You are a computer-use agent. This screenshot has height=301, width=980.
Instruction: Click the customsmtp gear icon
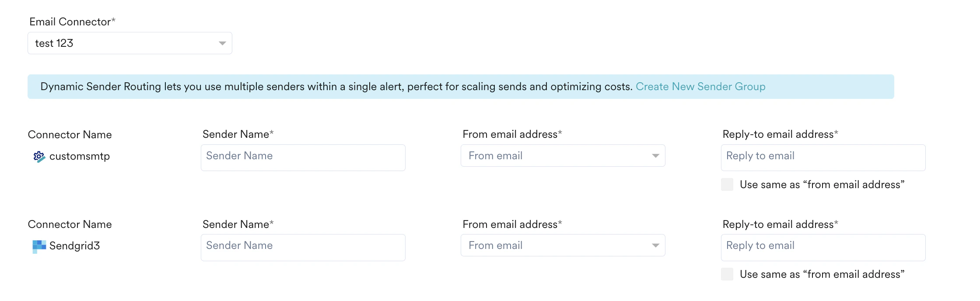[39, 157]
